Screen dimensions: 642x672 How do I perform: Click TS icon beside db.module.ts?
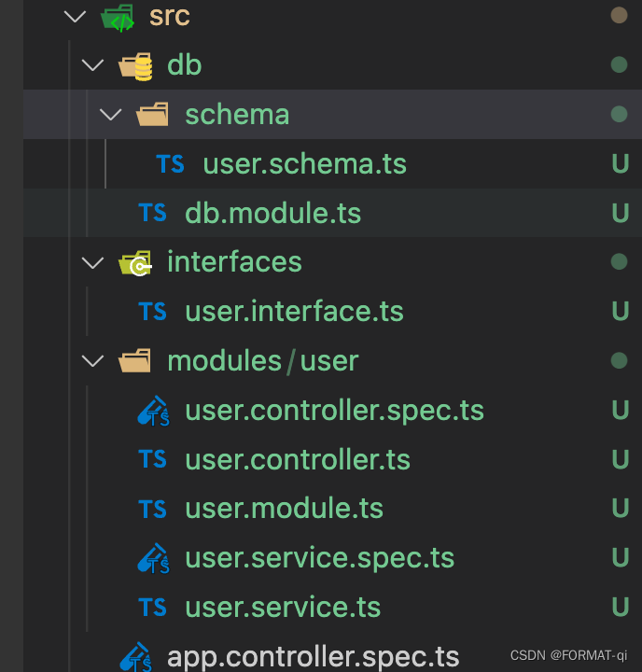[153, 213]
